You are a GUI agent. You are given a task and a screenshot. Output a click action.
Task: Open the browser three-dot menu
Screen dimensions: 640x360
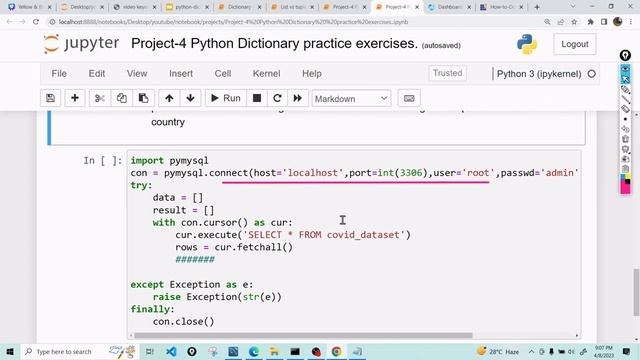pos(631,22)
